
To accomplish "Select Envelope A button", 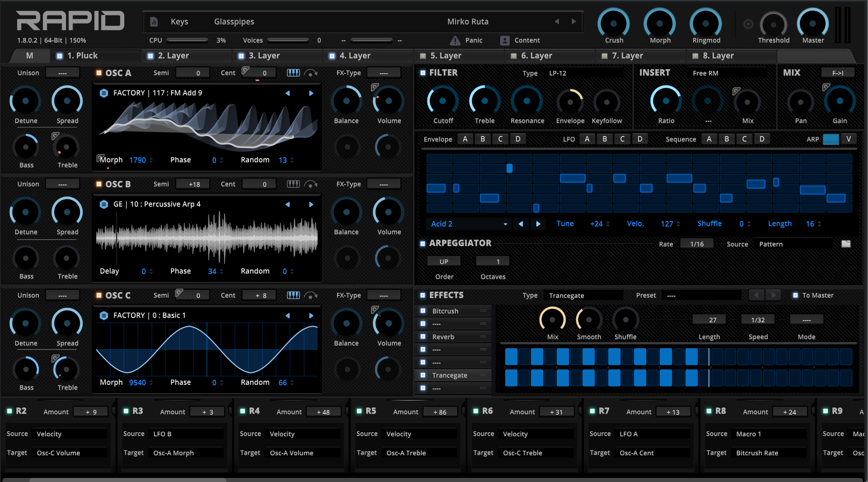I will point(465,139).
